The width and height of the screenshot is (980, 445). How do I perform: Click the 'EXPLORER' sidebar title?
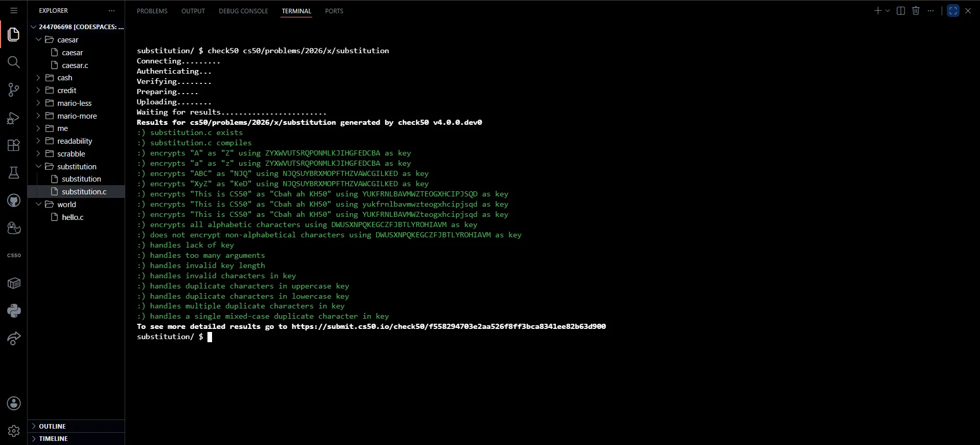[53, 10]
